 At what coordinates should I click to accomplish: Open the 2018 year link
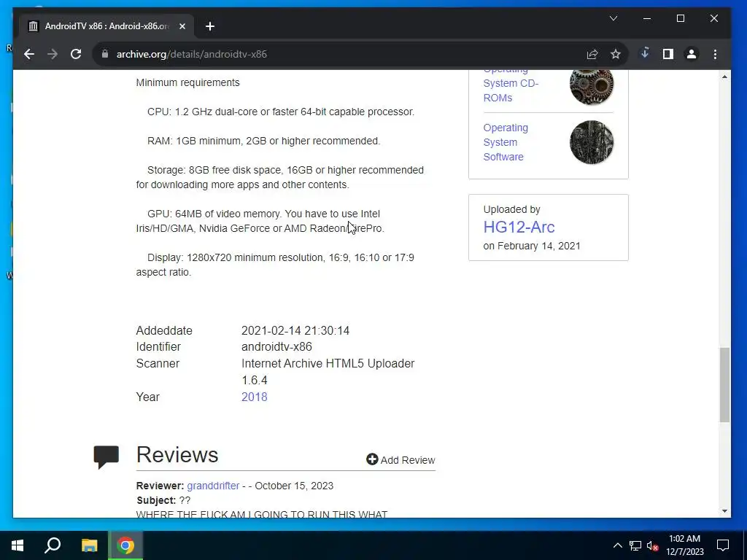254,397
